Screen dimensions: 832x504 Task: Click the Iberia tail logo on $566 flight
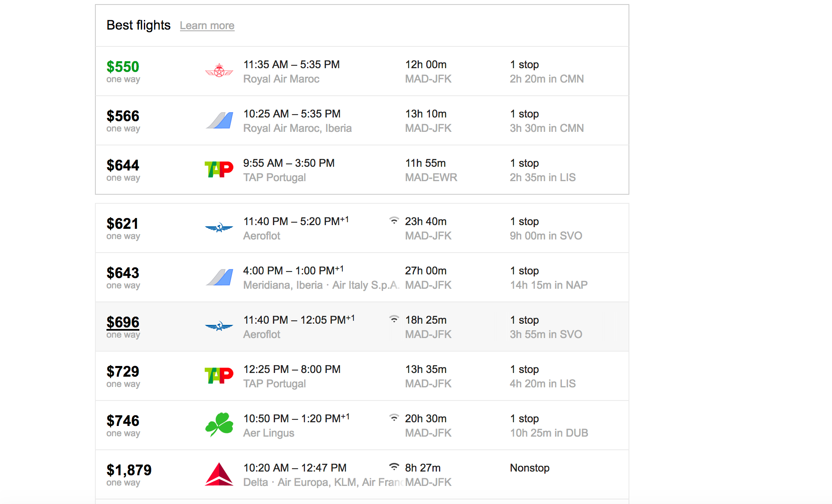coord(219,120)
